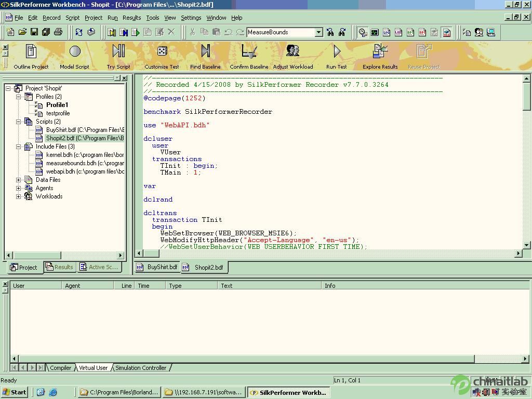
Task: Open the MeasureBounds dropdown list
Action: pyautogui.click(x=318, y=32)
